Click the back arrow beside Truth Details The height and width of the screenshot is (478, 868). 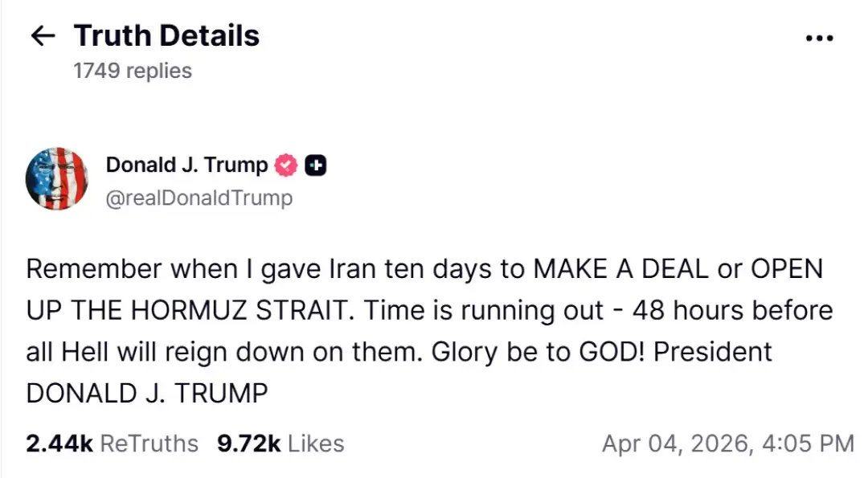(43, 36)
